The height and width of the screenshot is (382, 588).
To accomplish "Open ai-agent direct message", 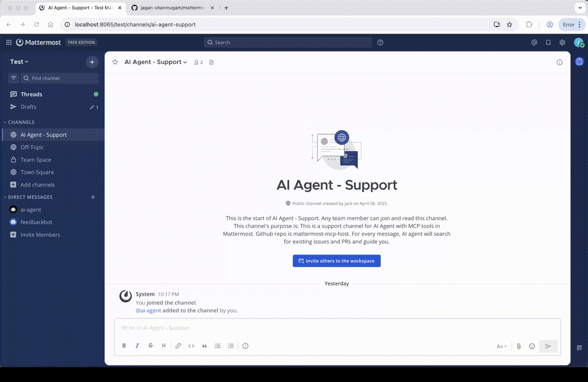I will [52, 210].
